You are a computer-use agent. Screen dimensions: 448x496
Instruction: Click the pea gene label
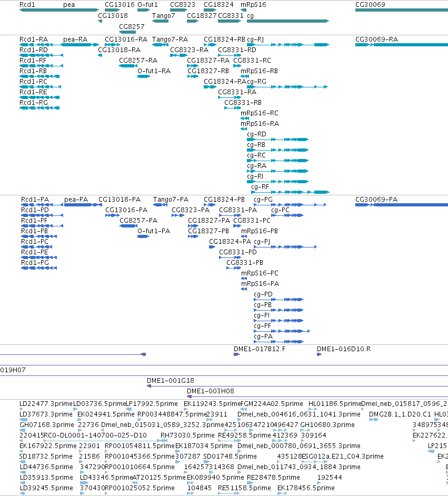coord(69,5)
